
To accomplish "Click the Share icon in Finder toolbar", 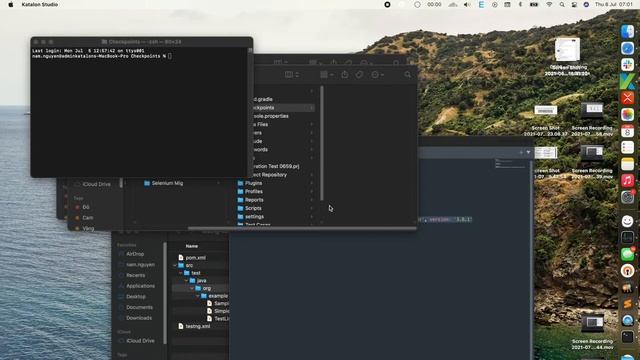I will (x=345, y=75).
